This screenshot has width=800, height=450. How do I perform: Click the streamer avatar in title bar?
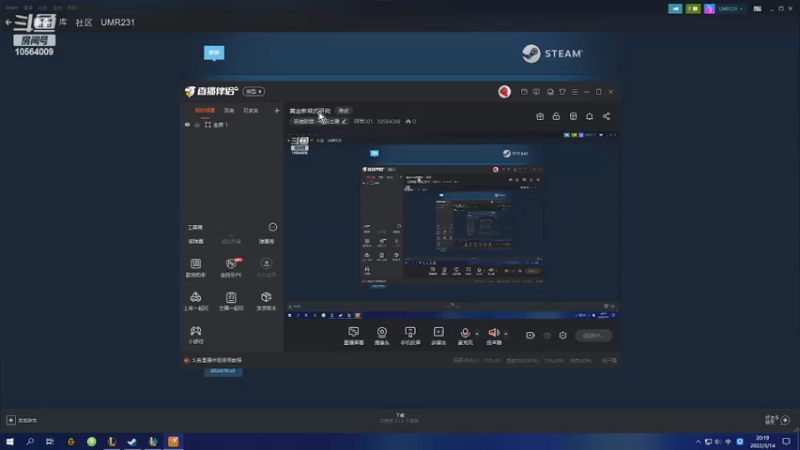504,91
